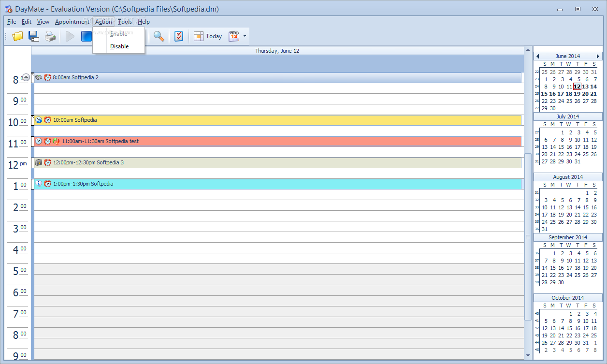Click the clock icon on 11:00am appointment
This screenshot has width=607, height=364.
coord(39,141)
